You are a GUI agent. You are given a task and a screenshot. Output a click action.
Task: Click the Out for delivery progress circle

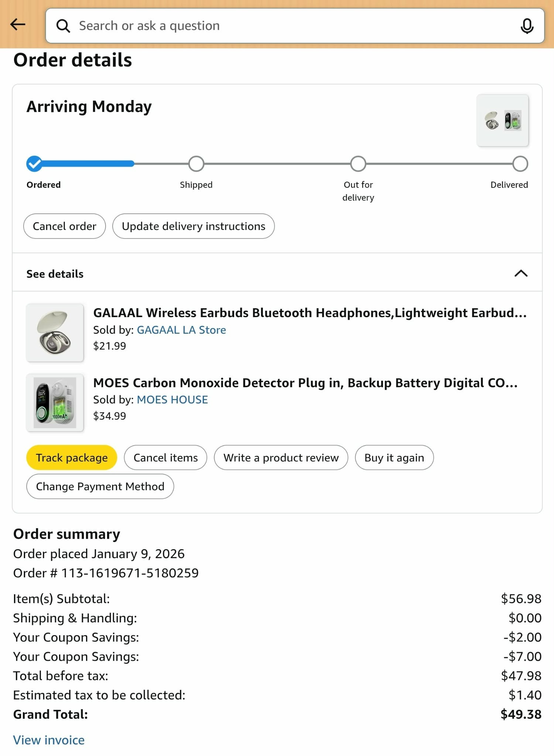[x=358, y=164]
